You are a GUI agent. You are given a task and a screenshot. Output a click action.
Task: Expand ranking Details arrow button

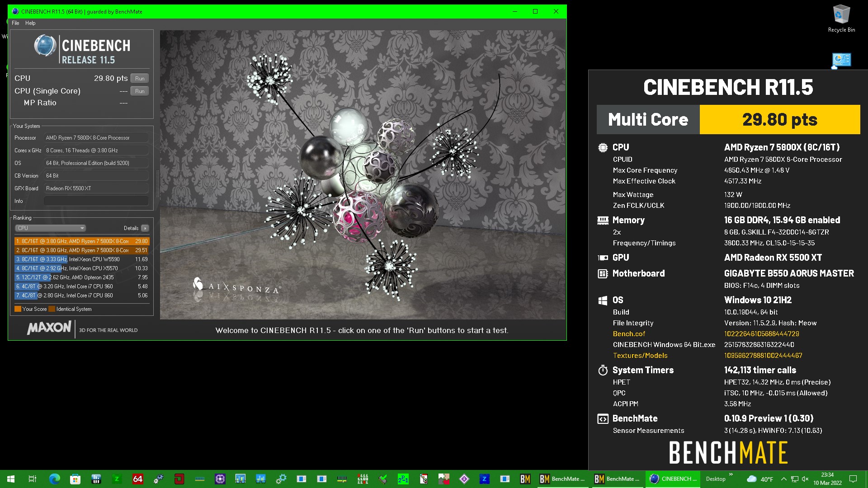click(145, 228)
